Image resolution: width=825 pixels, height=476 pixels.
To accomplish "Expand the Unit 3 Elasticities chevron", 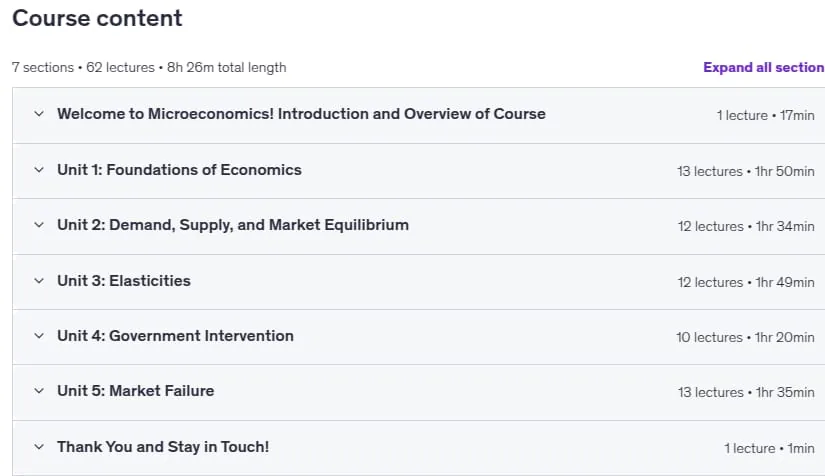I will (x=39, y=281).
